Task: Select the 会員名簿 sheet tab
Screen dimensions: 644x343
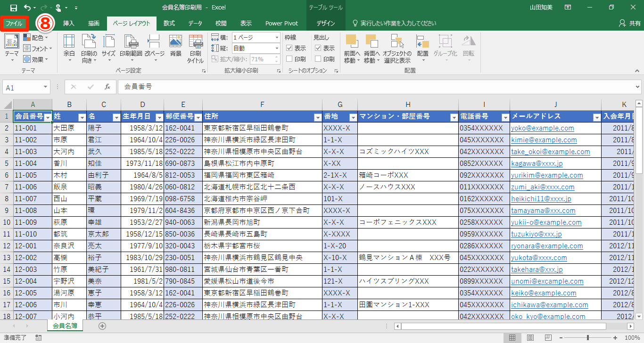Action: 66,326
